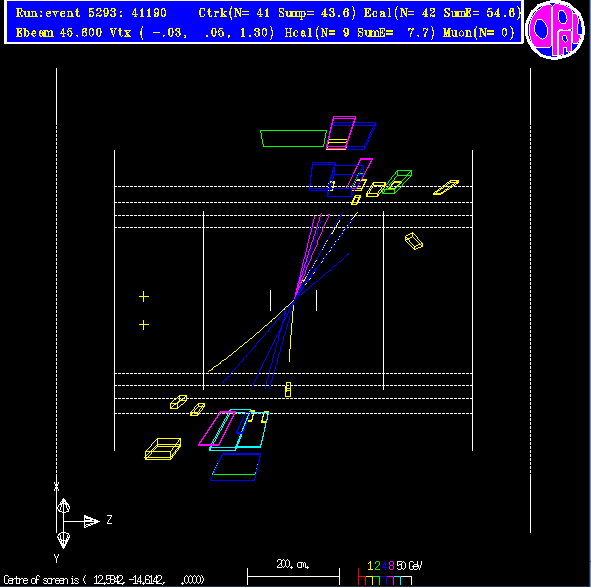
Task: Click the lower yellow cross marker
Action: tap(144, 325)
